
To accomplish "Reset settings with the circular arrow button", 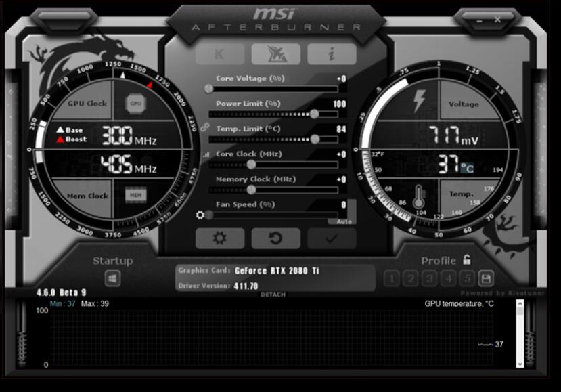I will click(276, 238).
